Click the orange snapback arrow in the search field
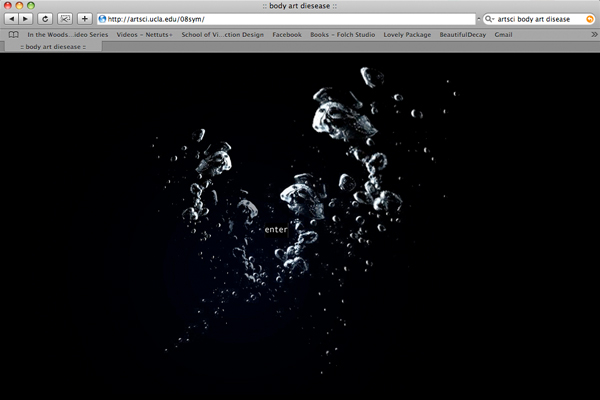The image size is (600, 400). (x=589, y=19)
